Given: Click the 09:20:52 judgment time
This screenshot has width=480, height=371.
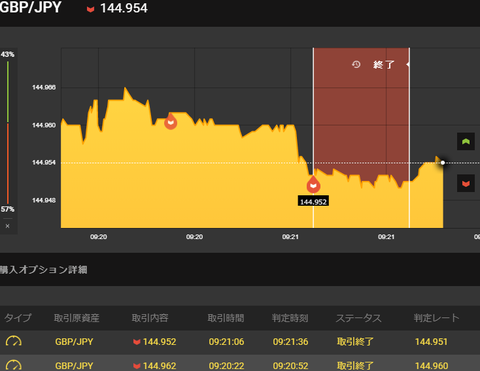Looking at the screenshot, I should point(290,366).
